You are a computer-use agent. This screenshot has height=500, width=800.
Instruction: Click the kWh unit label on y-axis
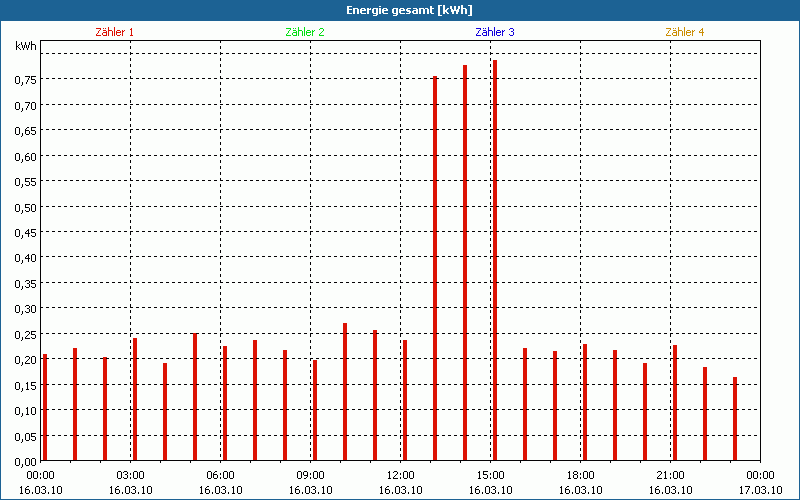[x=26, y=46]
